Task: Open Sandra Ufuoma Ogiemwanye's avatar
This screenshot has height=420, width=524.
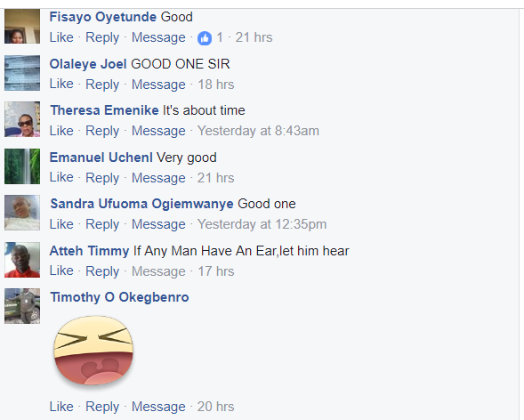Action: pos(22,213)
